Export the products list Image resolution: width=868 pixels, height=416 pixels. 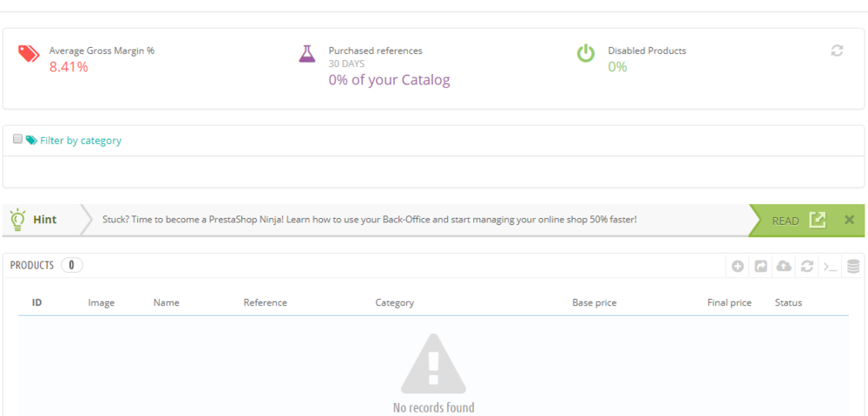click(760, 267)
